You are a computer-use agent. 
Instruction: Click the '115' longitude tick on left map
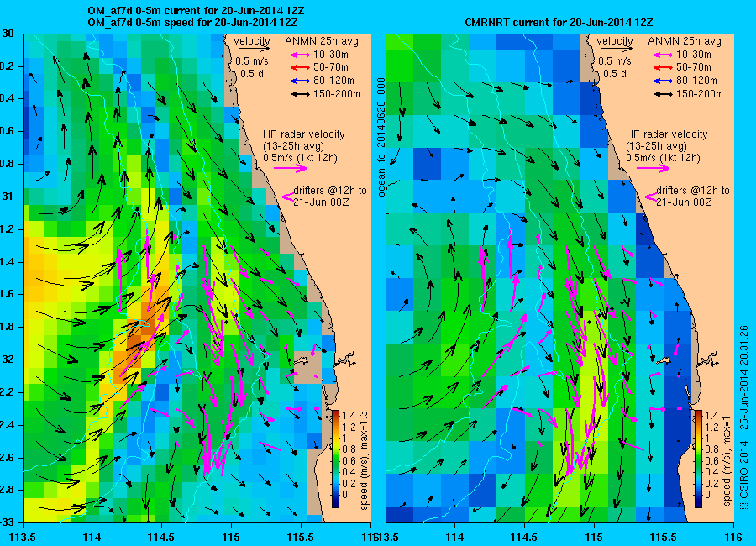231,538
